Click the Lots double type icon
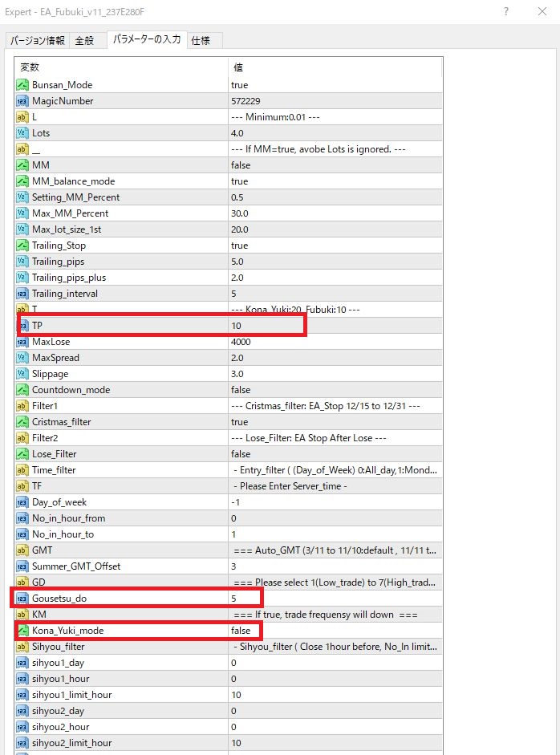Screen dimensions: 560x755 (x=22, y=133)
